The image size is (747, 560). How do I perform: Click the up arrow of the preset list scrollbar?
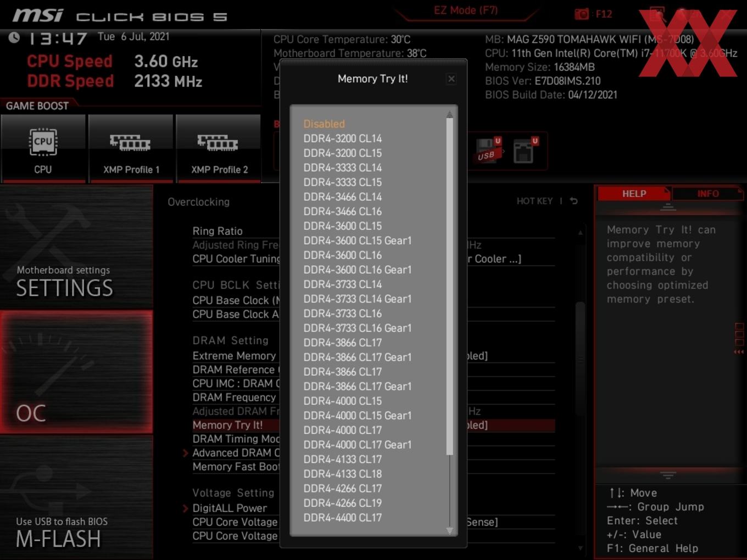[x=449, y=114]
